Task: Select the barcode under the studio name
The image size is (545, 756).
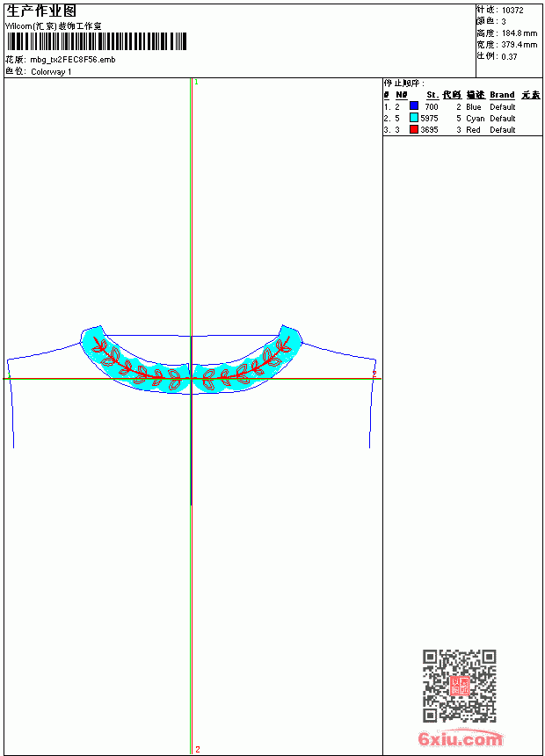Action: (97, 41)
